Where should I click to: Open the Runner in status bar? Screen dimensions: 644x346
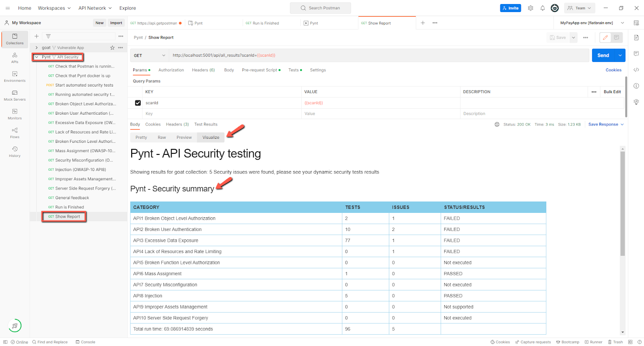point(593,342)
